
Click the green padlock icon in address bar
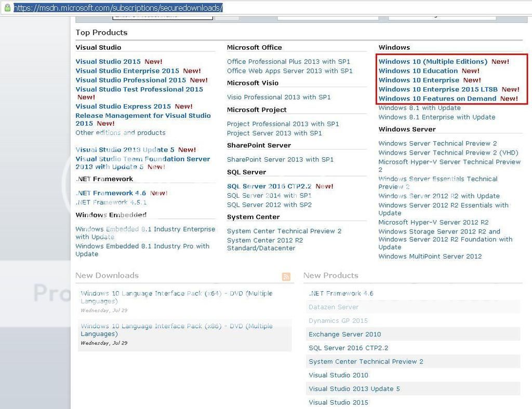point(7,8)
